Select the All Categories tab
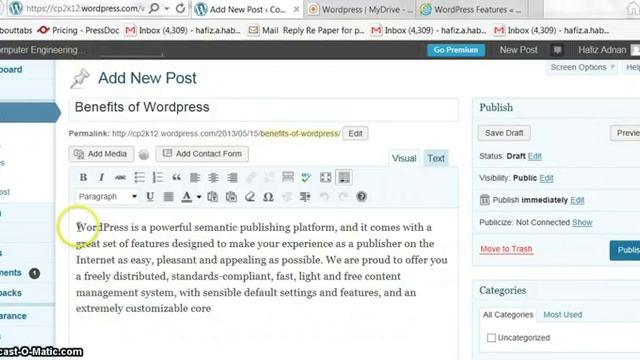The height and width of the screenshot is (360, 640). 508,315
